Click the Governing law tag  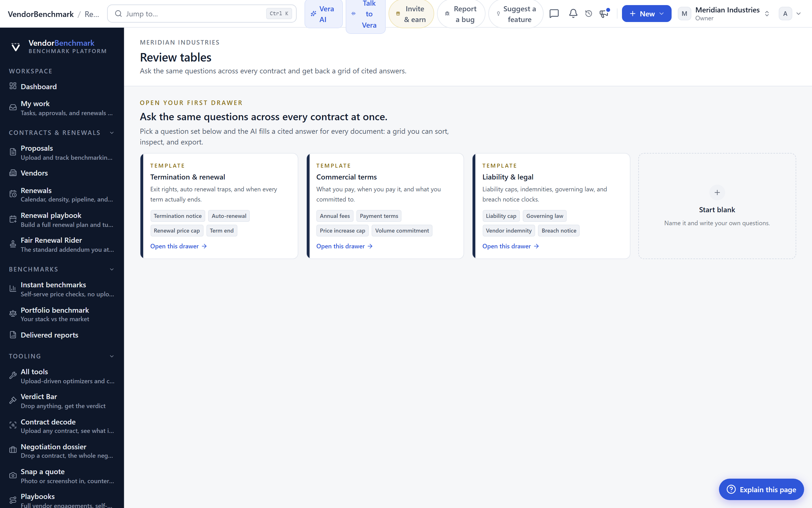pos(545,216)
